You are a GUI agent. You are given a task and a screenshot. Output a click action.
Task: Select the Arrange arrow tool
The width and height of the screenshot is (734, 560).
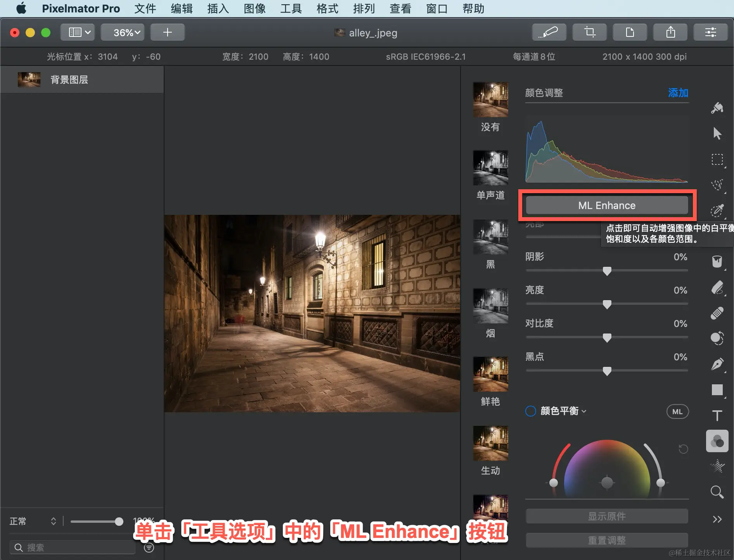717,133
